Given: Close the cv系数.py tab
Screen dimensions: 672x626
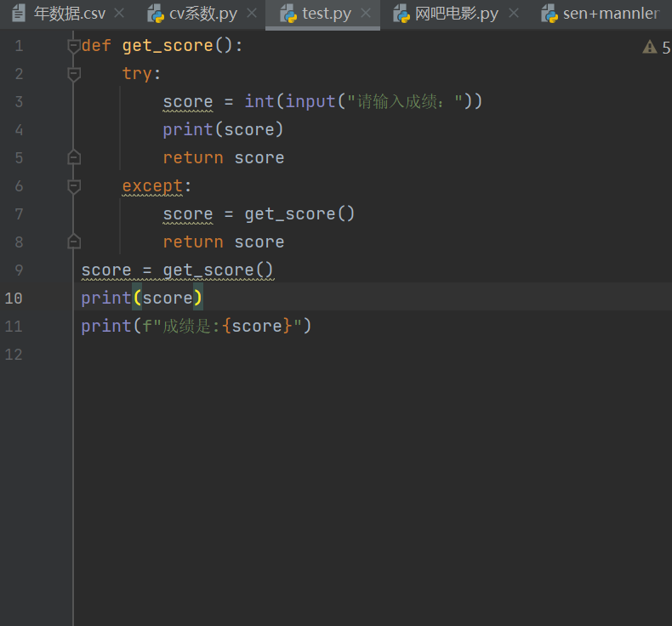Looking at the screenshot, I should pyautogui.click(x=252, y=14).
